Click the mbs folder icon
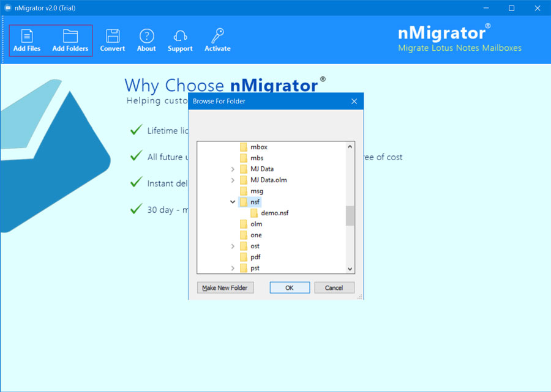 244,158
